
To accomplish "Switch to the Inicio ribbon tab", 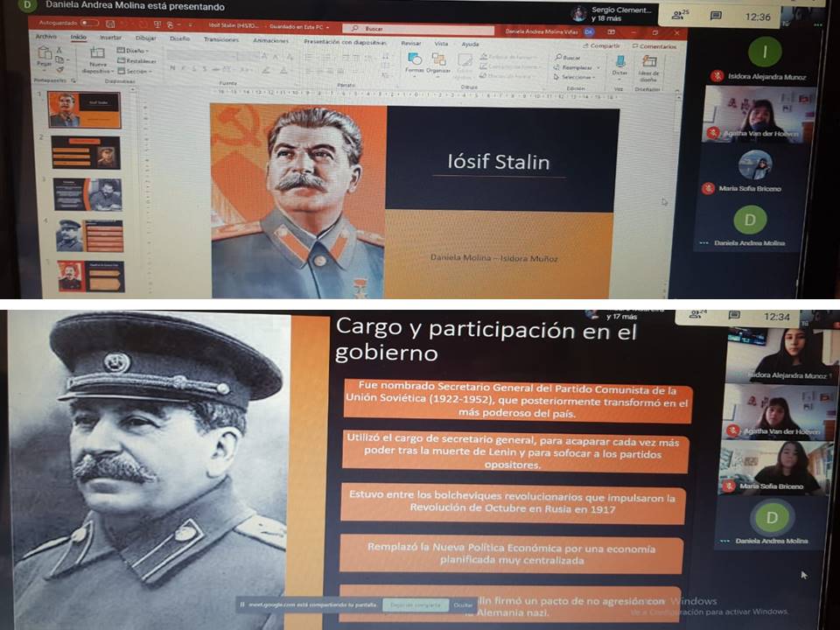I will 78,38.
